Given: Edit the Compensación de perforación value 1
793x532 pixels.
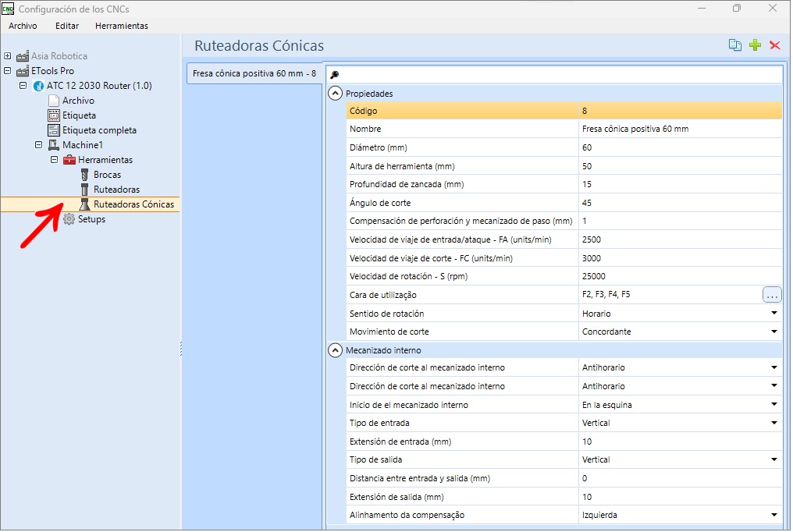Looking at the screenshot, I should coord(681,221).
